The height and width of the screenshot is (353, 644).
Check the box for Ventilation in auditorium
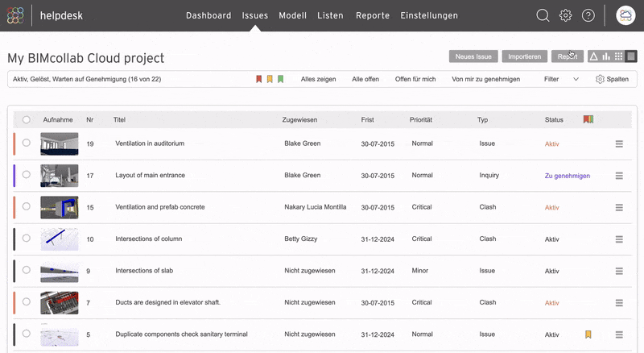point(27,143)
